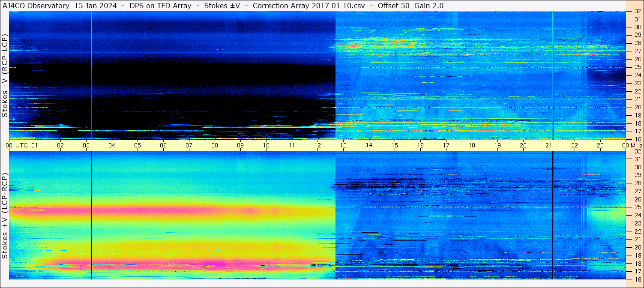
Task: Select 'Correction Array 2017 01 10.csv' file name
Action: click(x=309, y=6)
